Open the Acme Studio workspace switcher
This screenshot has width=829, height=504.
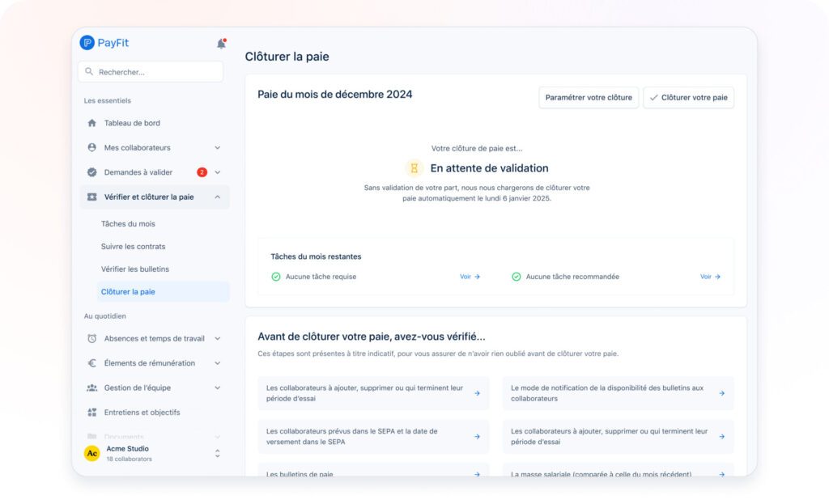(216, 453)
